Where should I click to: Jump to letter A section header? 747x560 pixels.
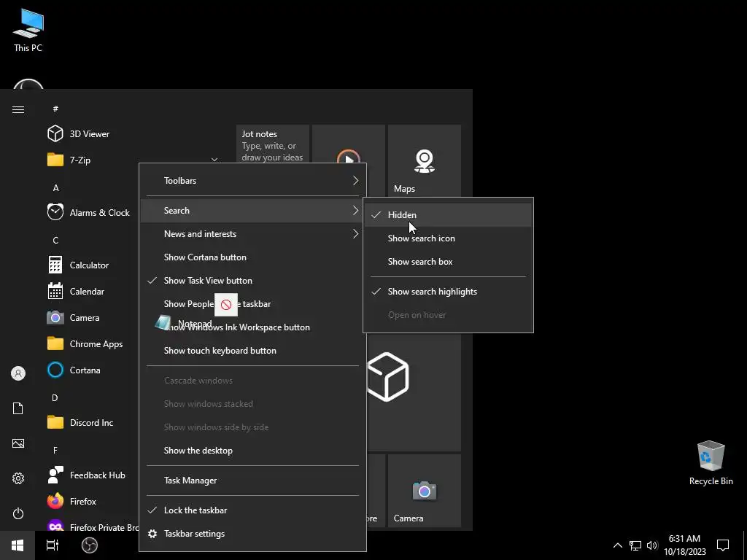tap(55, 187)
